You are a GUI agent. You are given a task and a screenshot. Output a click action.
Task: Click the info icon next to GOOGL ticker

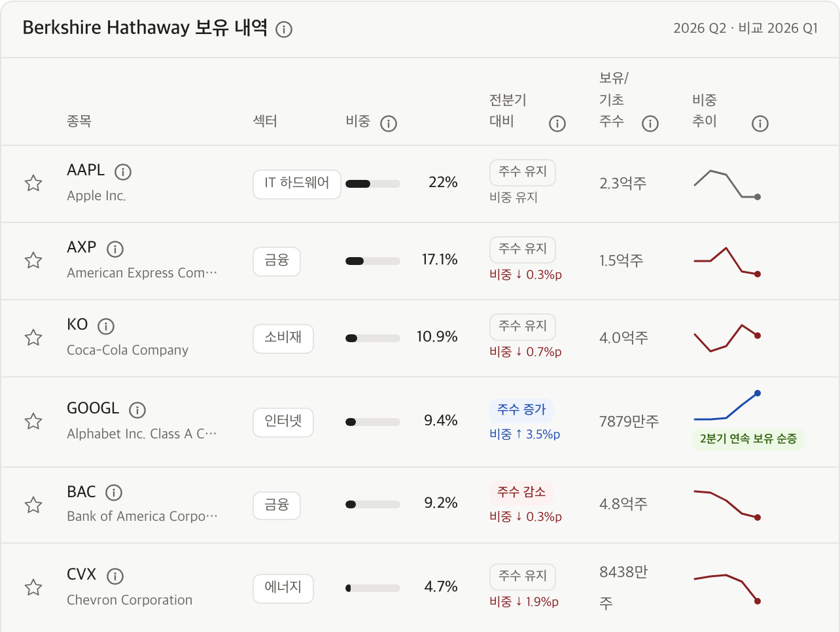tap(137, 410)
